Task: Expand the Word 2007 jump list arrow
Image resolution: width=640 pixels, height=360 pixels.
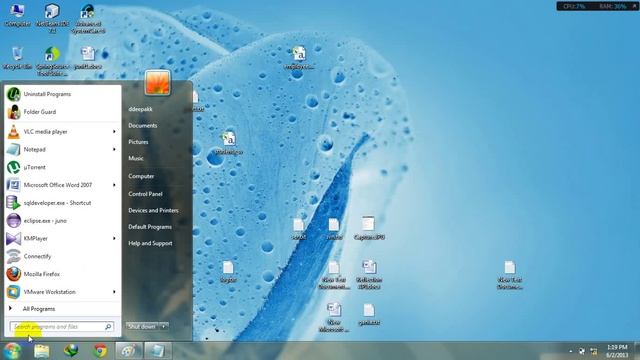Action: (x=114, y=185)
